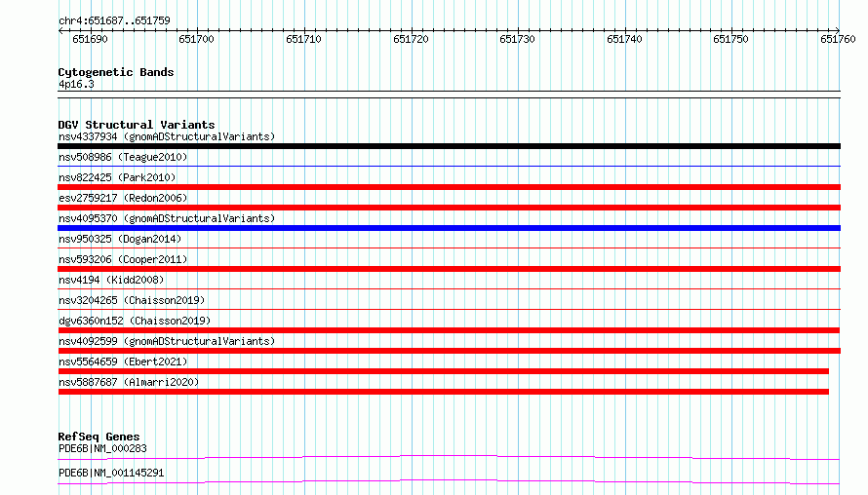Click the Cytogenetic Bands track title

pyautogui.click(x=116, y=72)
